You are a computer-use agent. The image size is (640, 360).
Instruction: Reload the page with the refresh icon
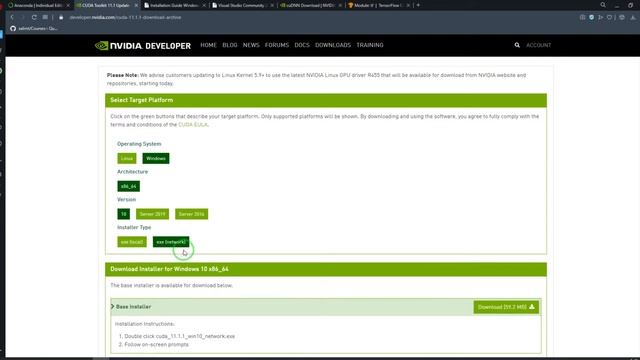34,17
